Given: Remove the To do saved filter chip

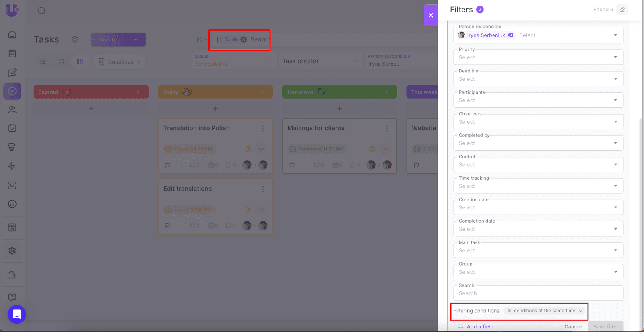Looking at the screenshot, I should (244, 39).
